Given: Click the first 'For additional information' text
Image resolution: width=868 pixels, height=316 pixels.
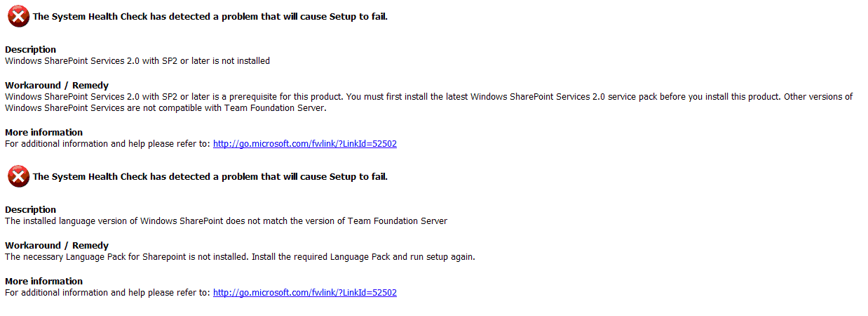Looking at the screenshot, I should click(x=107, y=144).
